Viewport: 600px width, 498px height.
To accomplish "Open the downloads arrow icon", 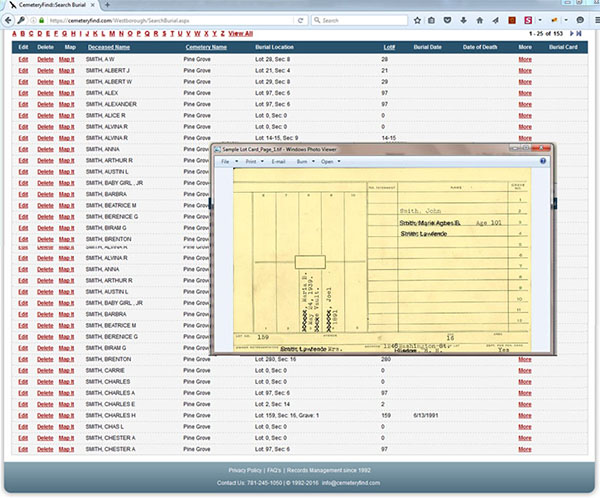I will point(463,20).
